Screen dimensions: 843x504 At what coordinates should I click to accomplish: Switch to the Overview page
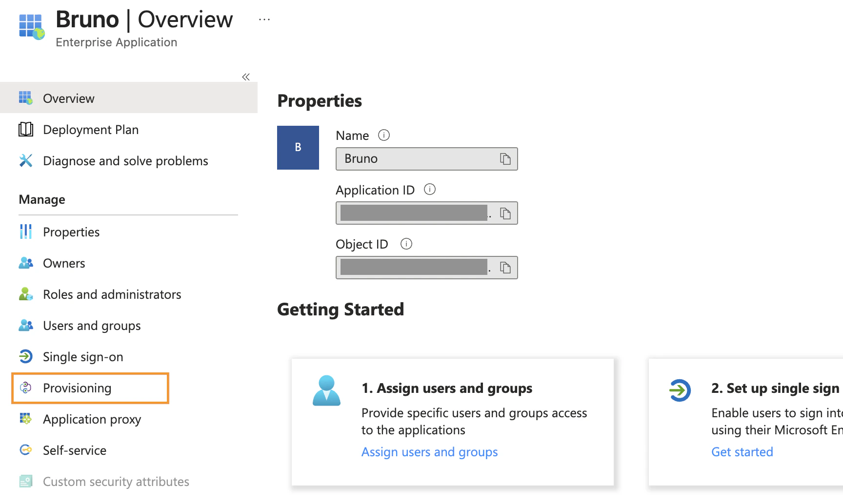click(x=68, y=98)
